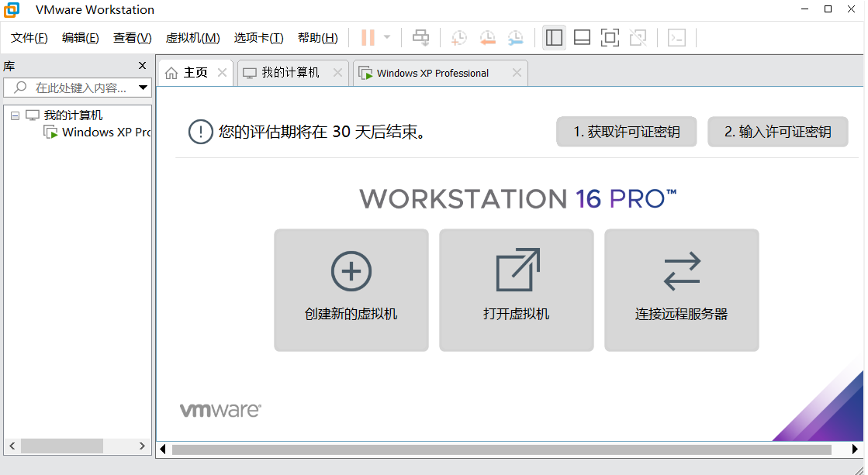Click the library search input field
868x475 pixels.
click(70, 88)
